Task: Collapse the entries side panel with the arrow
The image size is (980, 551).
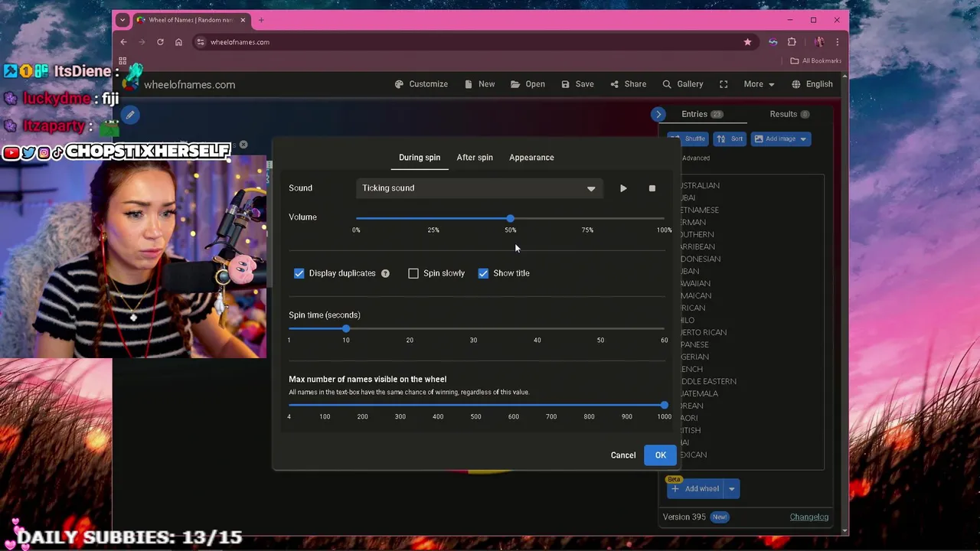Action: click(x=658, y=114)
